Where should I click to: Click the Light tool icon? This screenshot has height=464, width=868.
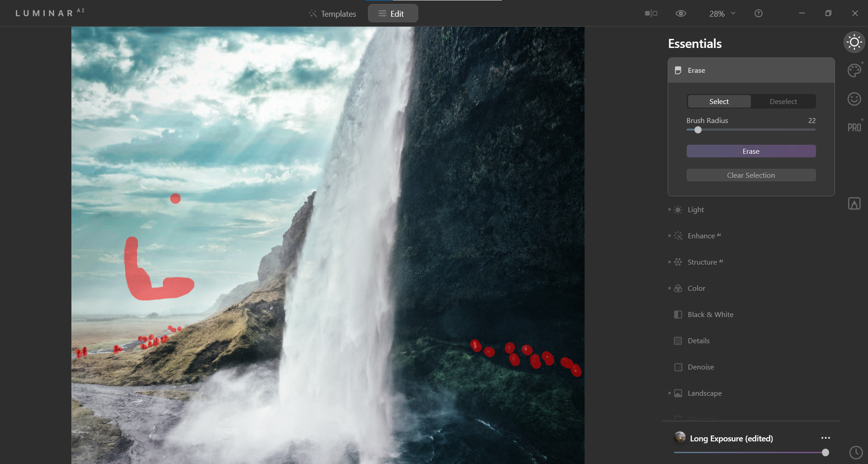point(678,210)
